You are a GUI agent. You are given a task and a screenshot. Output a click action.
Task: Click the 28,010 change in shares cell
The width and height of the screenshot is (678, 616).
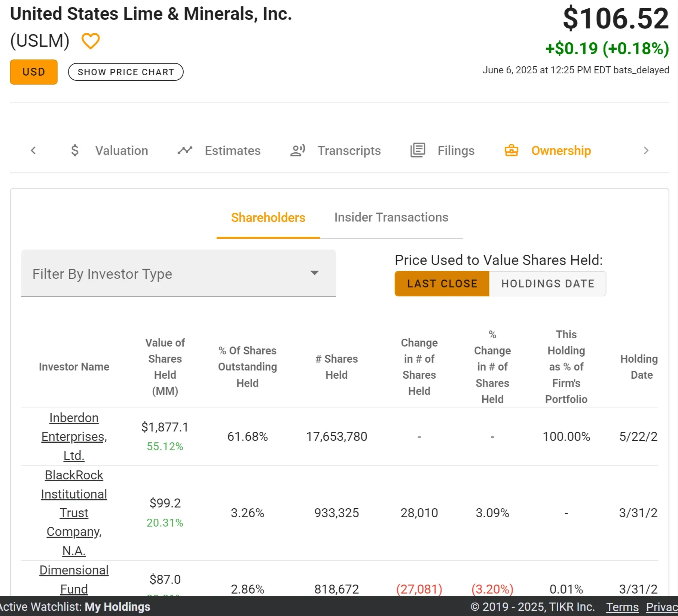(x=419, y=513)
